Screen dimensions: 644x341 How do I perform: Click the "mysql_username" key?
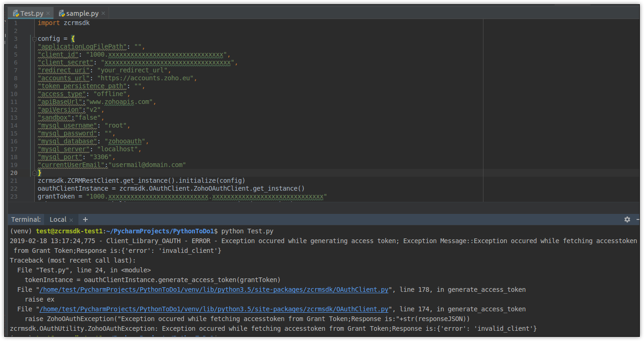(67, 126)
